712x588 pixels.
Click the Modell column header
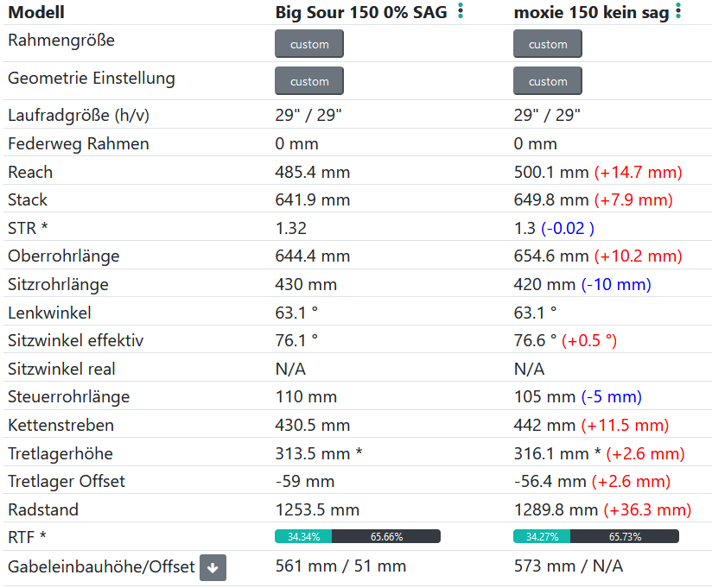(x=36, y=12)
